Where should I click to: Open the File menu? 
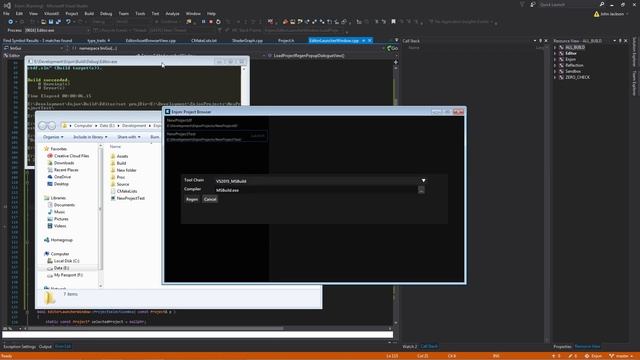click(x=6, y=13)
